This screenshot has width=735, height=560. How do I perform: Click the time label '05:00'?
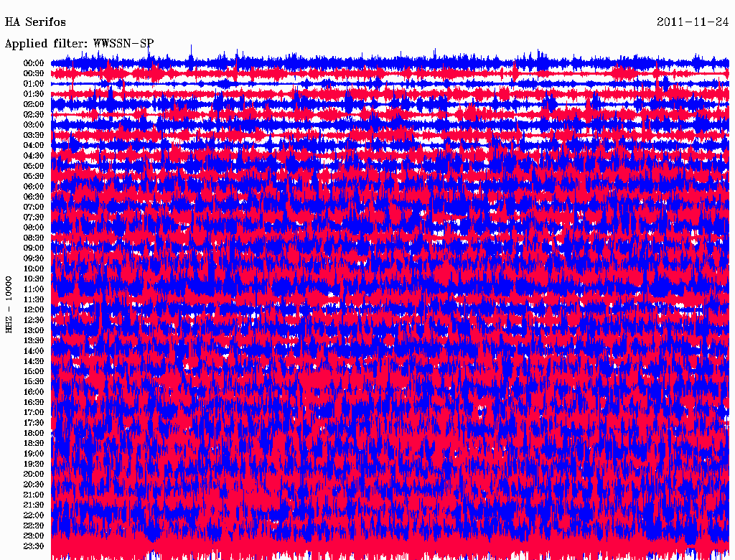point(34,166)
